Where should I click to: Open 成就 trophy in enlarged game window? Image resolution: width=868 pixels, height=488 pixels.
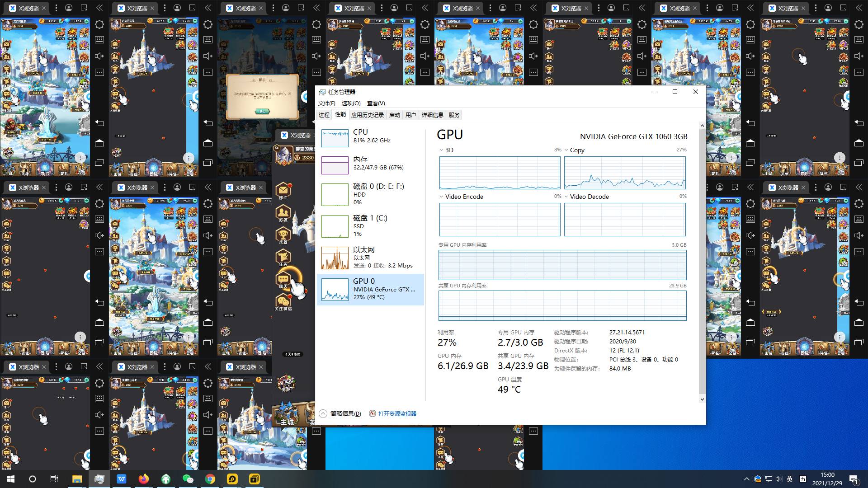(x=283, y=235)
